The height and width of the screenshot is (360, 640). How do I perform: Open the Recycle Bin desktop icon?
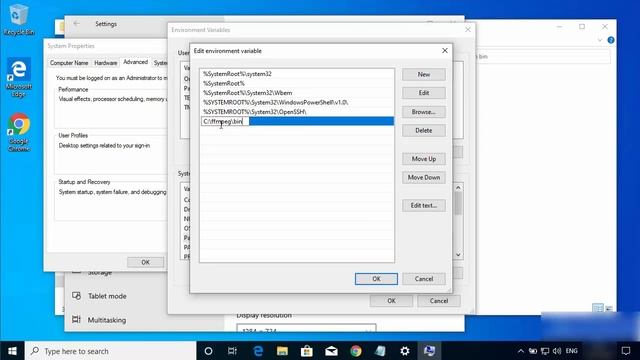pos(18,20)
